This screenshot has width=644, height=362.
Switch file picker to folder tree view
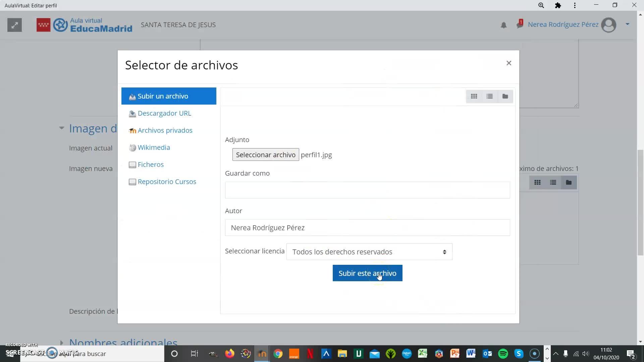[x=505, y=97]
